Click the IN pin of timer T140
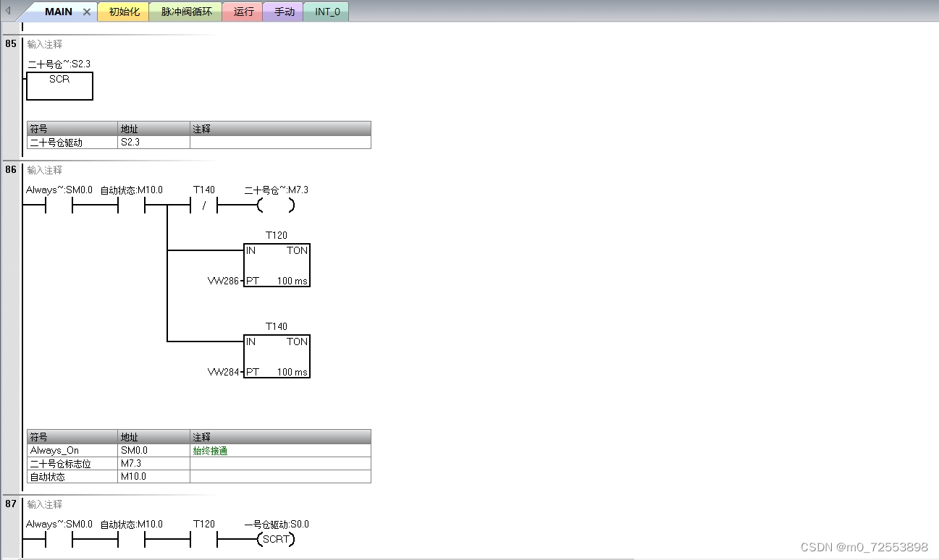 pos(250,341)
